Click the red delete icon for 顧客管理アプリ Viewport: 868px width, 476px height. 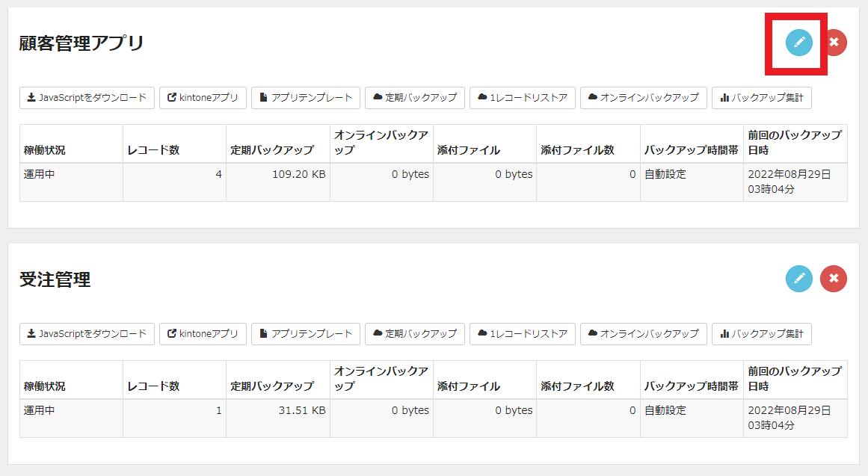[x=835, y=43]
